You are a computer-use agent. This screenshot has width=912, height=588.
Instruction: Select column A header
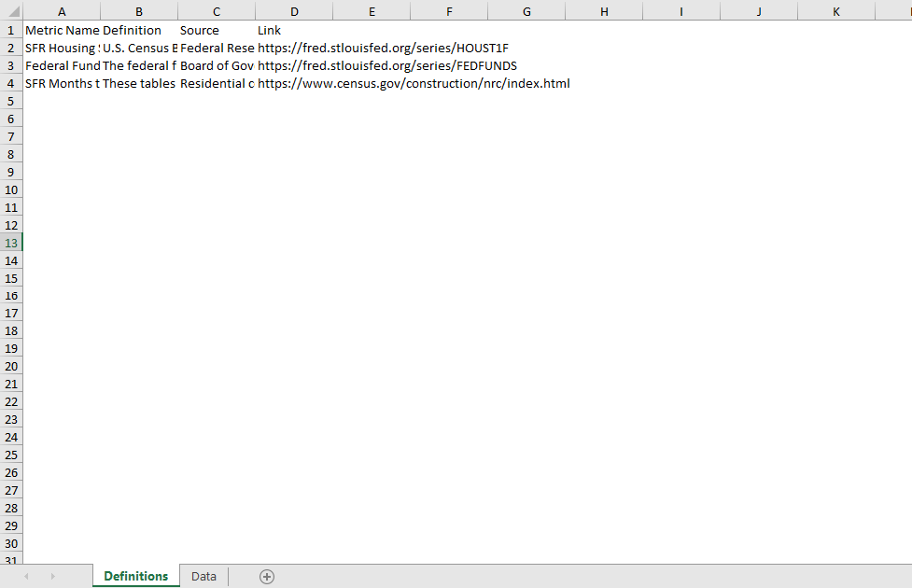[x=62, y=11]
